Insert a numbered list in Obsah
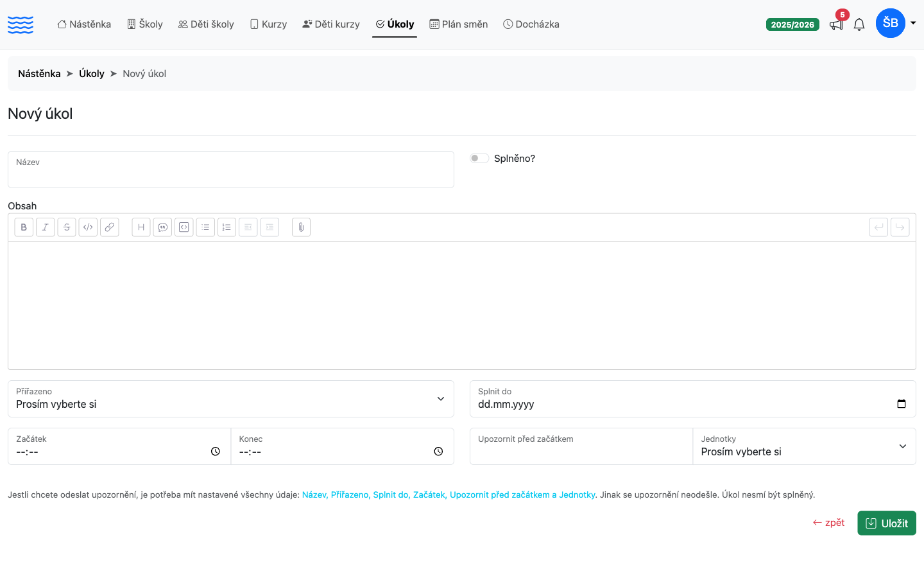Screen dimensions: 924x578 pyautogui.click(x=227, y=227)
